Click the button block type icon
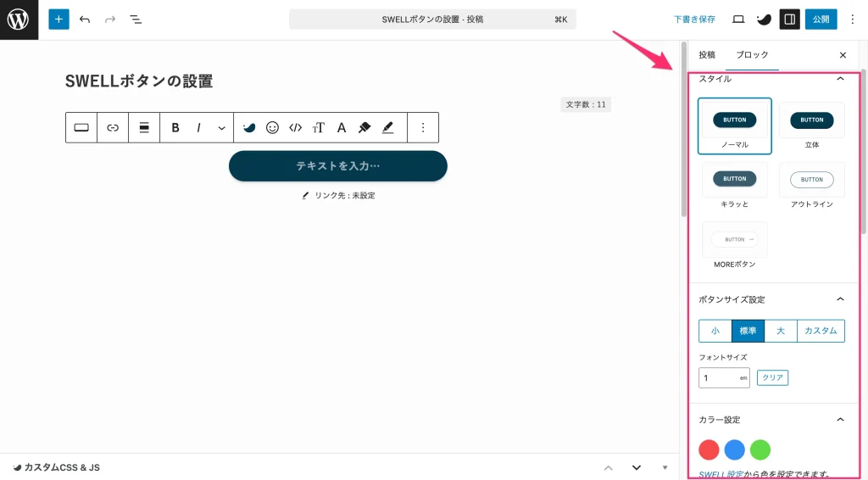This screenshot has height=480, width=868. coord(81,128)
